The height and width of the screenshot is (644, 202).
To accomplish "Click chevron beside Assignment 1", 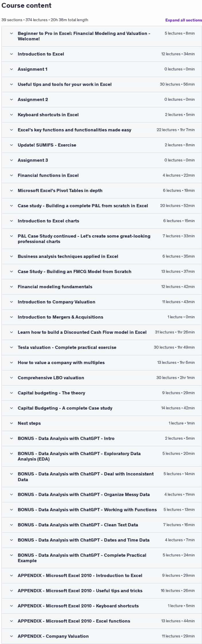I will (11, 69).
